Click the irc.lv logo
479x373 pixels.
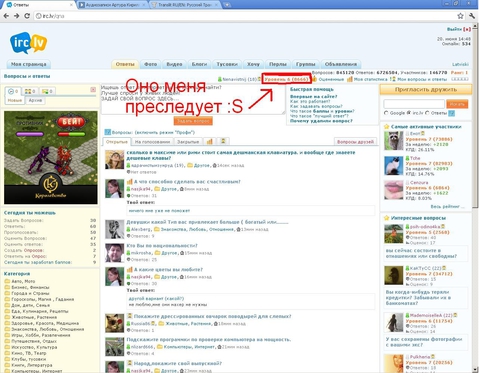tap(29, 43)
